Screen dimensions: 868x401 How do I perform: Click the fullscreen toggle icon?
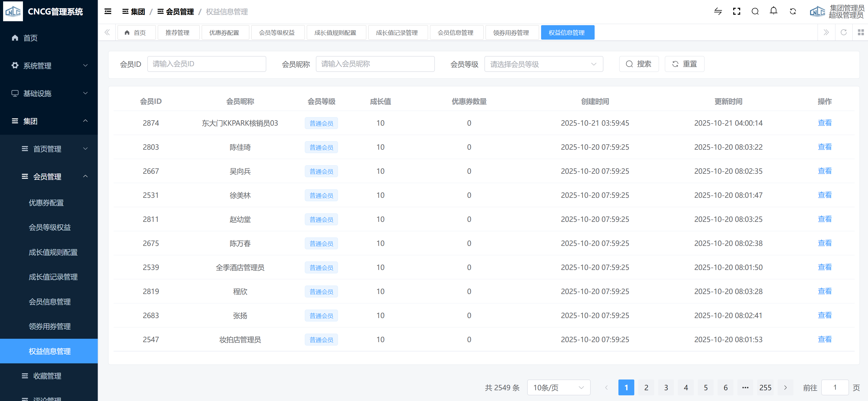pyautogui.click(x=737, y=11)
